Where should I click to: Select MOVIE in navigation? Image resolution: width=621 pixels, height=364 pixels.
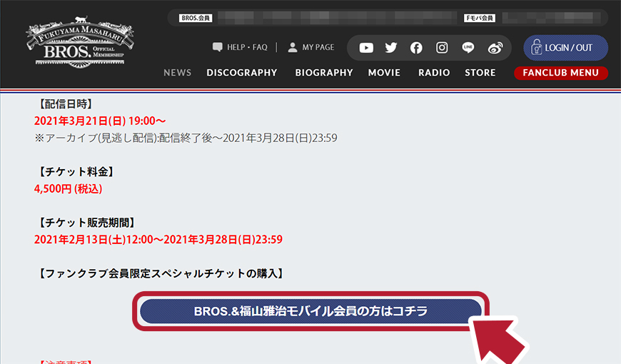click(384, 73)
